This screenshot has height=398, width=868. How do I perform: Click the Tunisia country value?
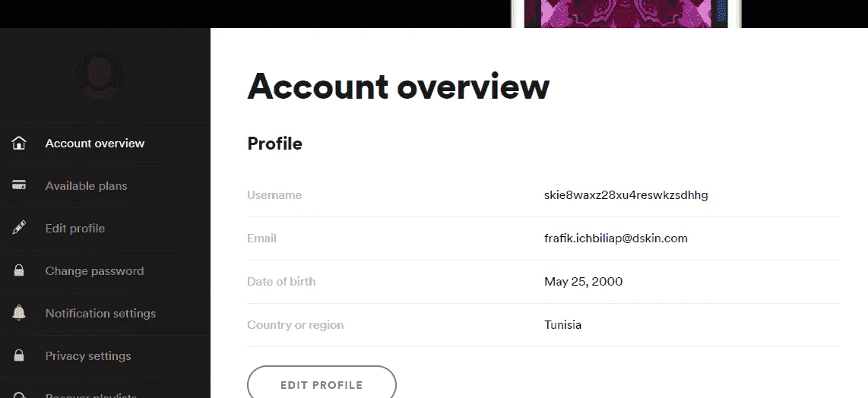click(x=562, y=324)
